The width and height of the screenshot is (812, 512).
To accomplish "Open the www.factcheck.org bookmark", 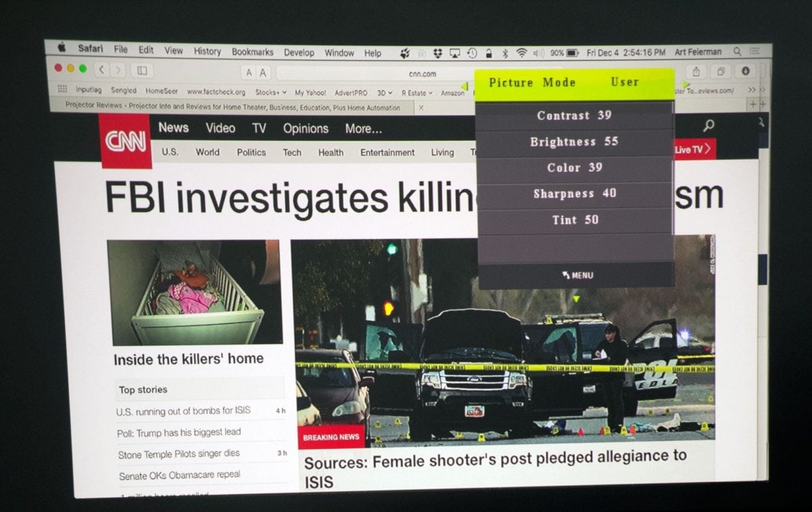I will pos(216,91).
